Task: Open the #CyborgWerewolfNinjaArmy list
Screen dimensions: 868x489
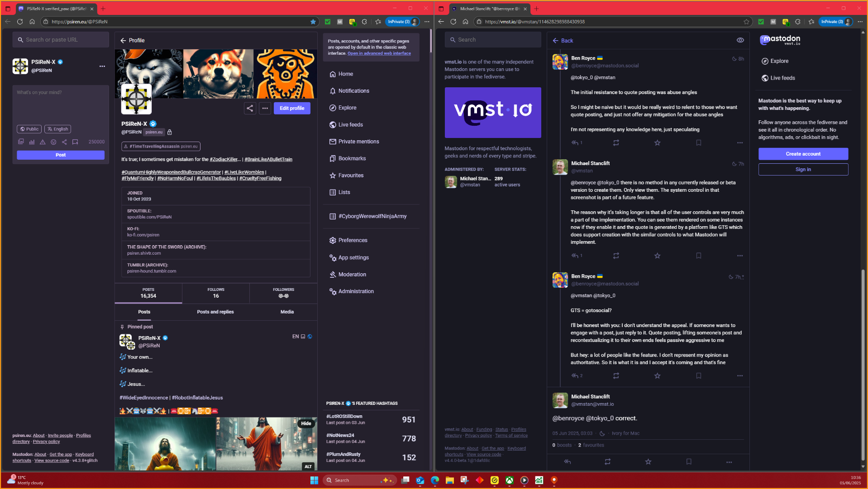Action: coord(368,216)
